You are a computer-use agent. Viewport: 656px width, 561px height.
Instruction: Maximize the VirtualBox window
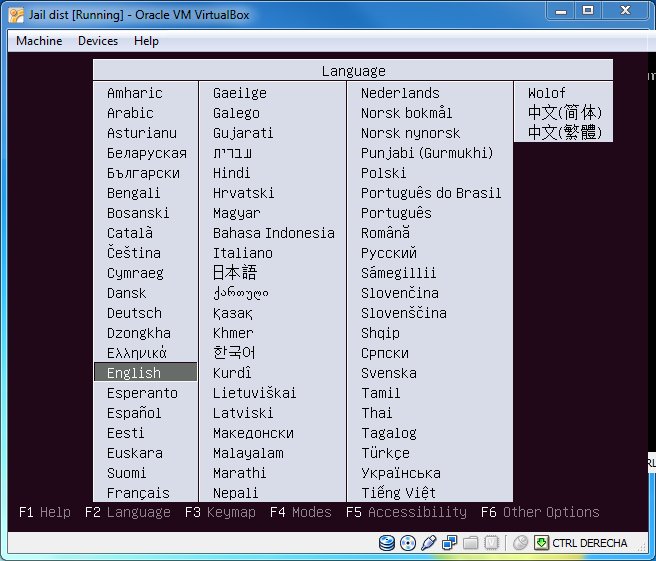pos(588,10)
